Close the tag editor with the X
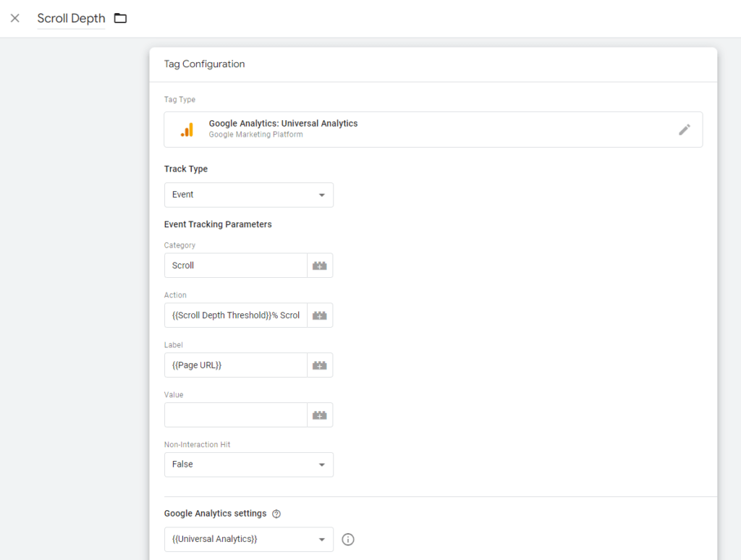This screenshot has width=741, height=560. [x=15, y=18]
